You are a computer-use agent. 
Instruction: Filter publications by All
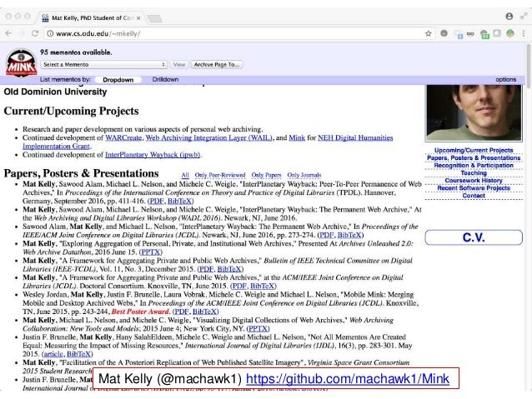click(x=185, y=175)
